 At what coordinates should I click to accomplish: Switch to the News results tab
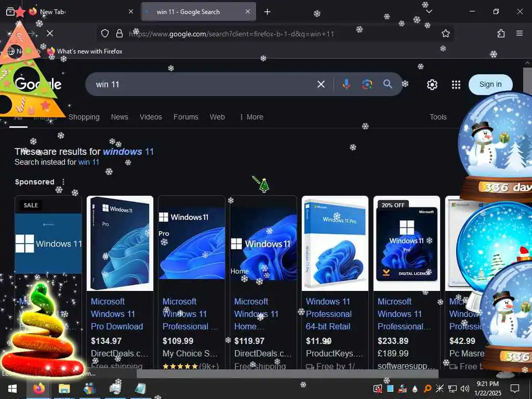pyautogui.click(x=119, y=117)
